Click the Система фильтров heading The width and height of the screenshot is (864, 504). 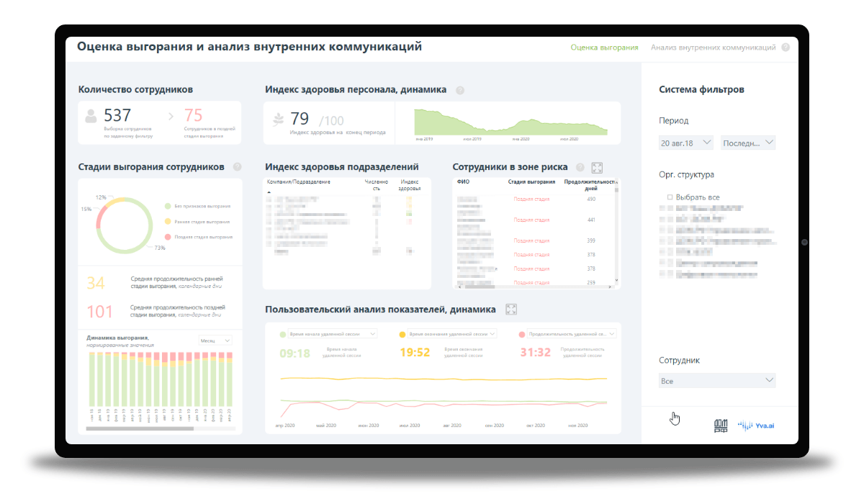click(x=701, y=90)
